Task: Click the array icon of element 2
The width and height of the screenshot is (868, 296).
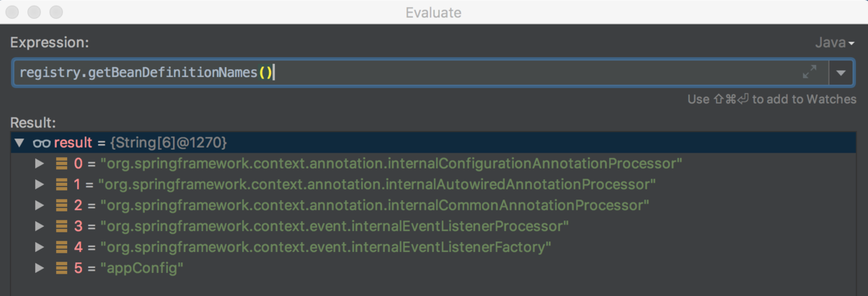Action: pyautogui.click(x=62, y=206)
